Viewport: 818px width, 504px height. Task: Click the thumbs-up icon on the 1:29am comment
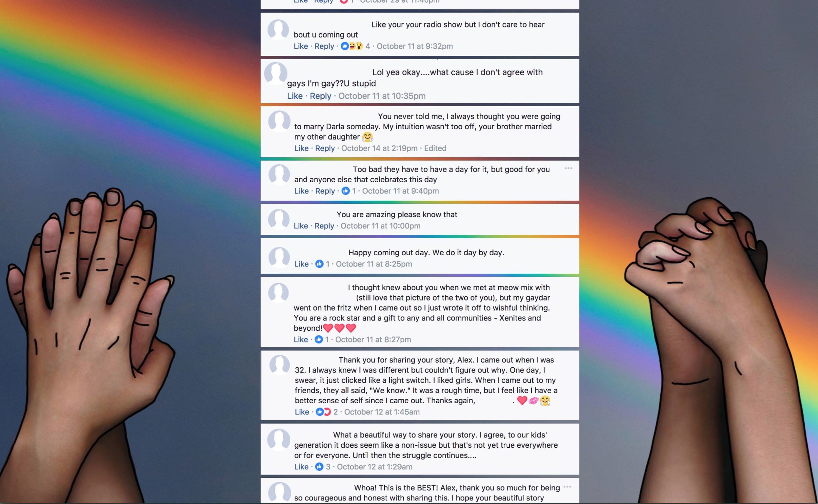point(319,467)
